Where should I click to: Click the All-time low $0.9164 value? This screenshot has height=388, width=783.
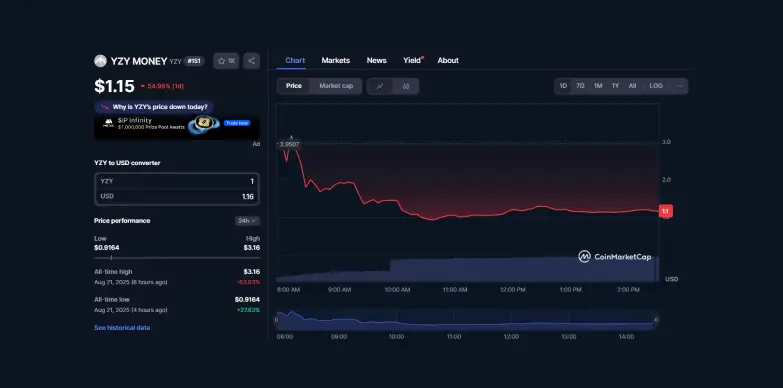[x=247, y=300]
